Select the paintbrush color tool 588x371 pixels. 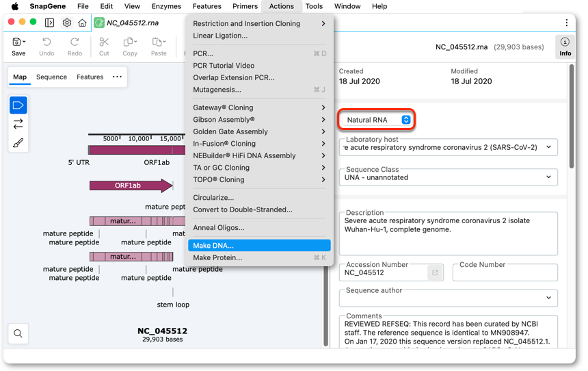pyautogui.click(x=18, y=142)
